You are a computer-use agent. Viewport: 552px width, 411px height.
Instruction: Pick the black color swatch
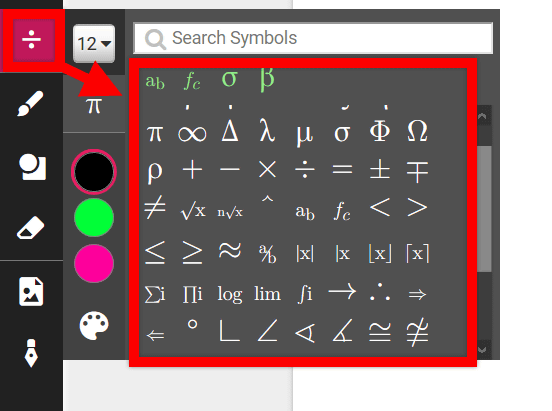pos(94,172)
